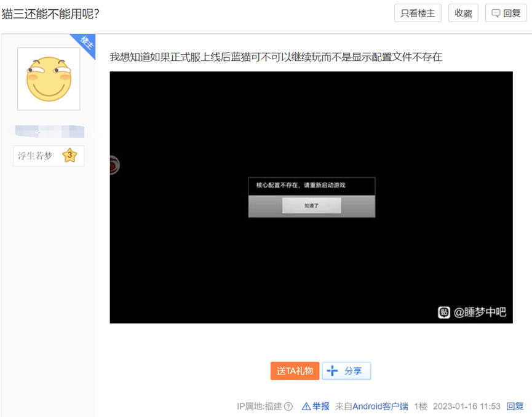
Task: Click the 分享 share button
Action: [346, 371]
